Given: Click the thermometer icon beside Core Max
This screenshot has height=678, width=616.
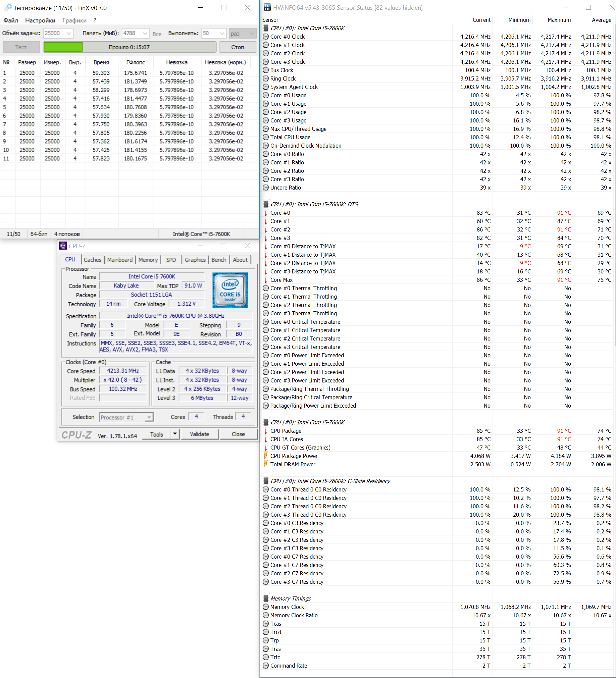Looking at the screenshot, I should 266,280.
